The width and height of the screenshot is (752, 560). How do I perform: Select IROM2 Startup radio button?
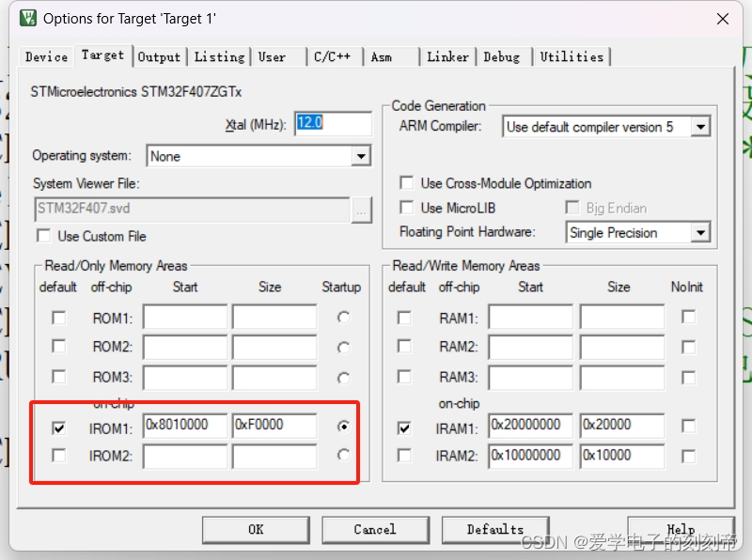click(343, 455)
